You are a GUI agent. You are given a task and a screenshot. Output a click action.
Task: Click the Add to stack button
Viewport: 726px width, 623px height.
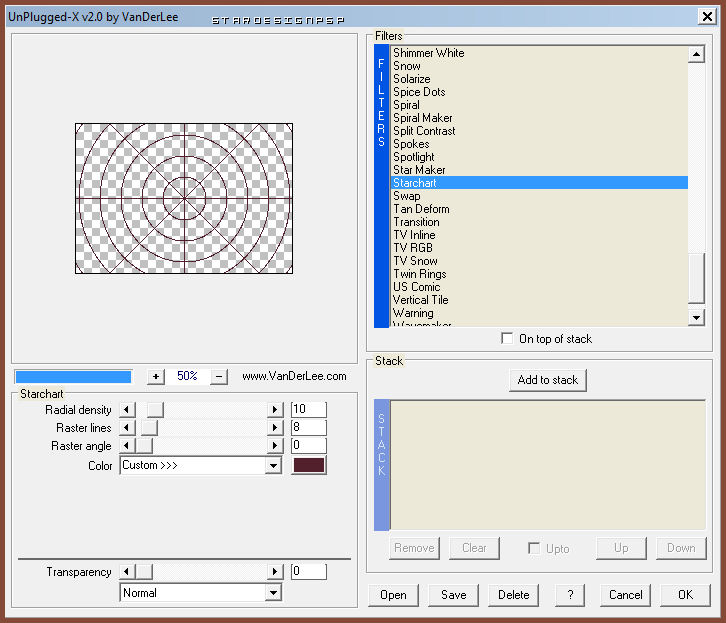coord(547,380)
